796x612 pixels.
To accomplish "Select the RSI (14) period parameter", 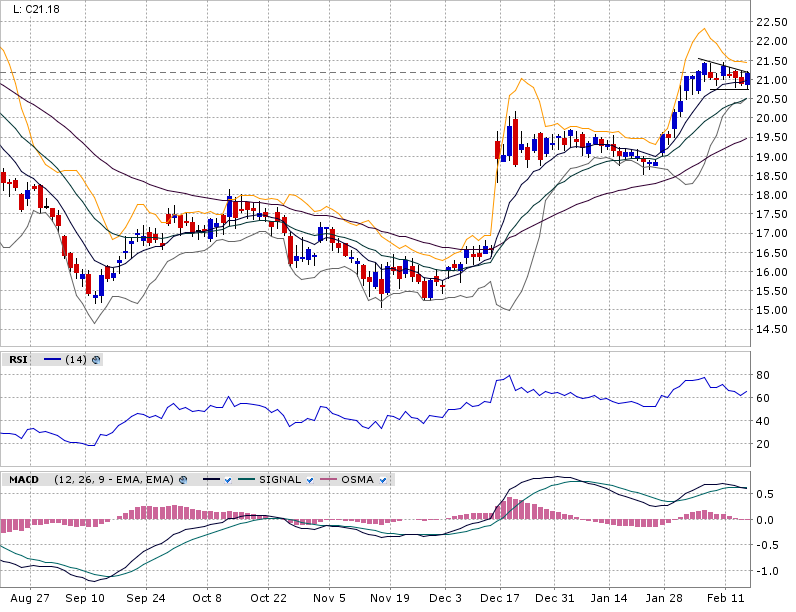I will [76, 359].
